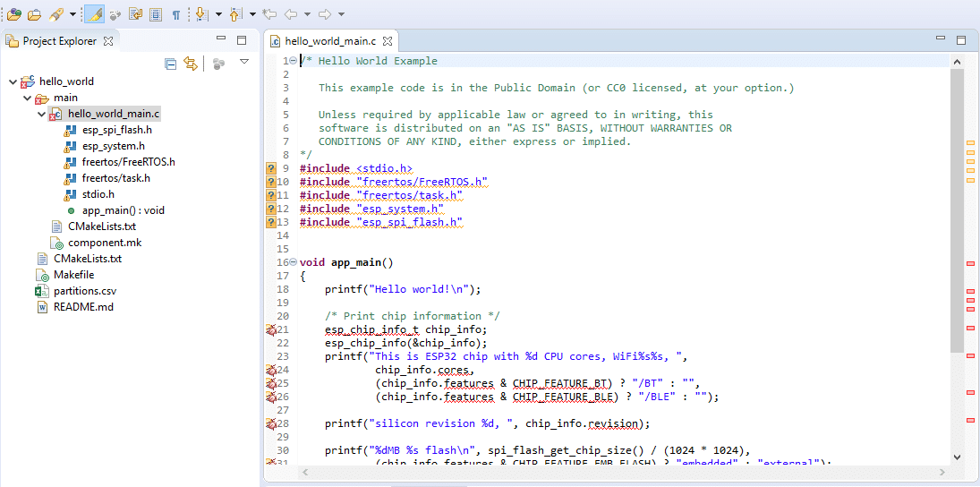The height and width of the screenshot is (487, 980).
Task: Select Makefile in project root
Action: click(x=73, y=275)
